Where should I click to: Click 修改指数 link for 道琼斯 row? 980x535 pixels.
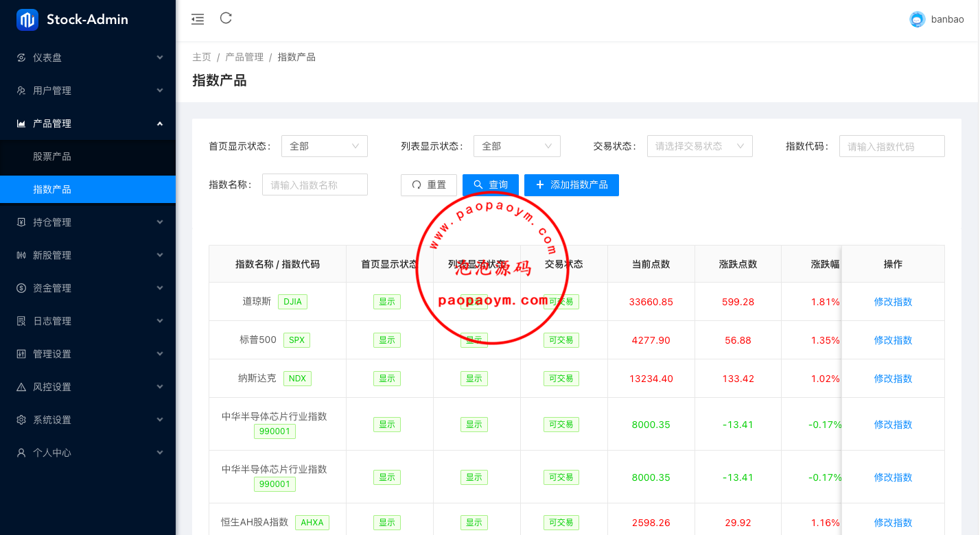point(892,302)
